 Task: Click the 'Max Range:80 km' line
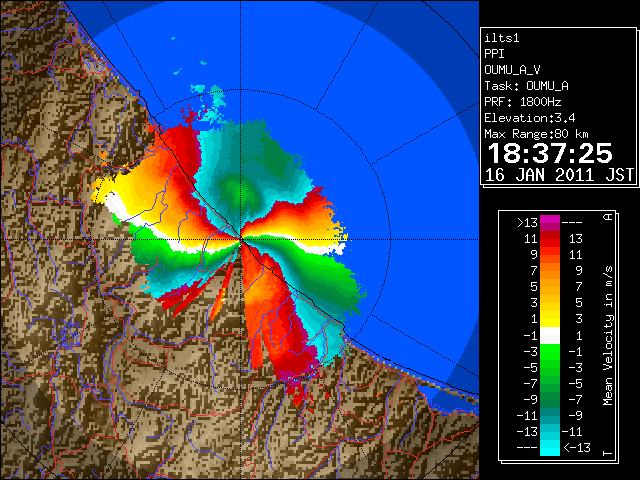click(x=536, y=134)
